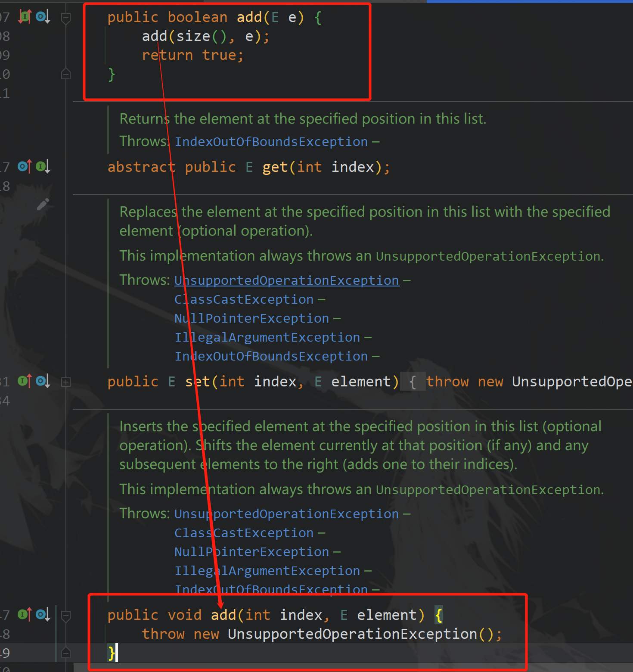633x672 pixels.
Task: Click the overrides gutter icon beside get(int index)
Action: pos(25,166)
